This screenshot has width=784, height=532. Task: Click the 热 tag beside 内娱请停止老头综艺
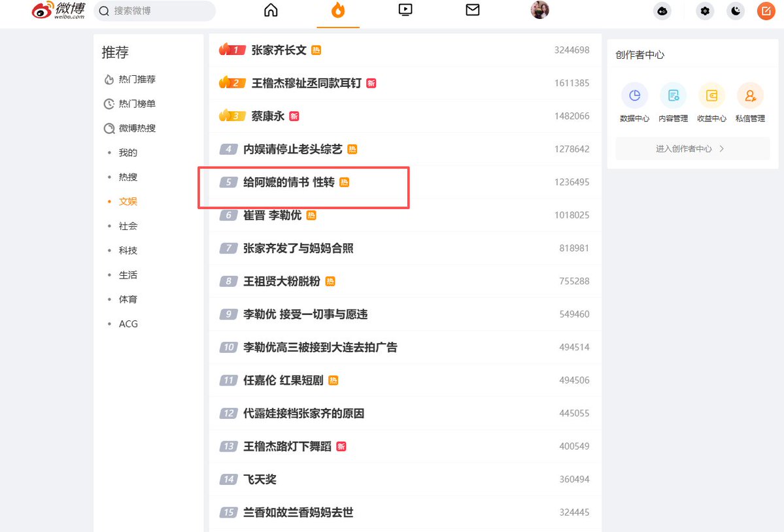click(352, 150)
